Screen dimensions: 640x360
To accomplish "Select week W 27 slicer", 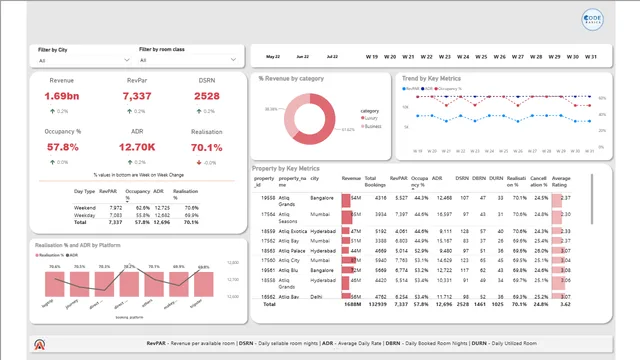I will coord(518,57).
